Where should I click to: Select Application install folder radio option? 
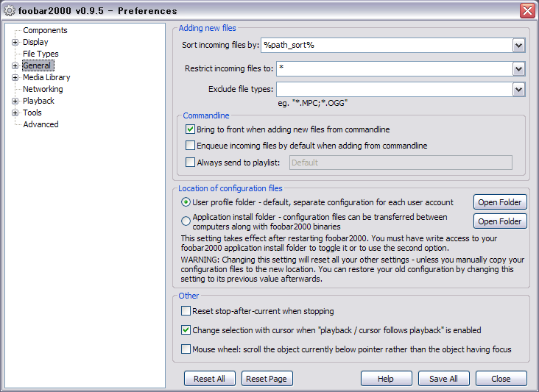(186, 221)
